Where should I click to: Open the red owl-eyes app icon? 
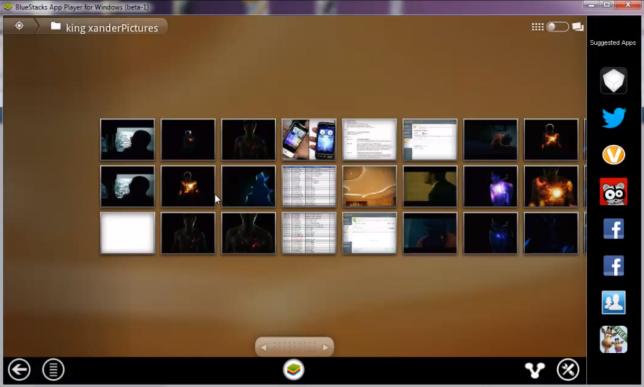point(614,191)
